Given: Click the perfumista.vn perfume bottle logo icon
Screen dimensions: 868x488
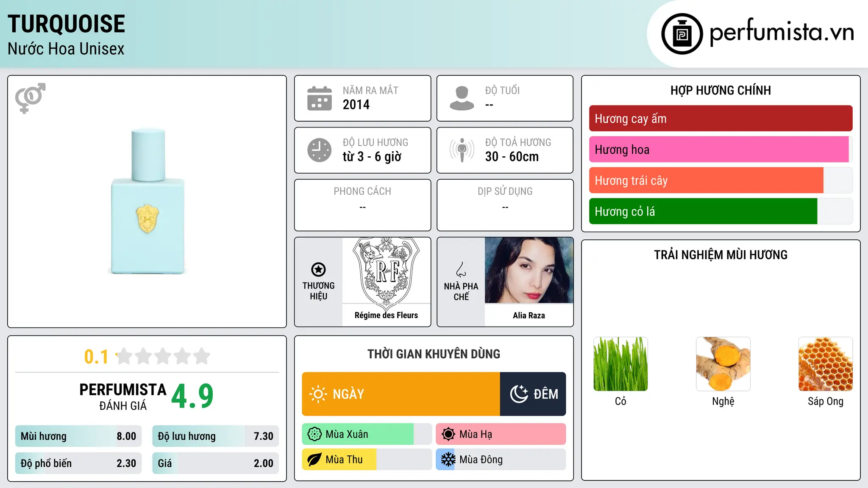Looking at the screenshot, I should coord(682,34).
